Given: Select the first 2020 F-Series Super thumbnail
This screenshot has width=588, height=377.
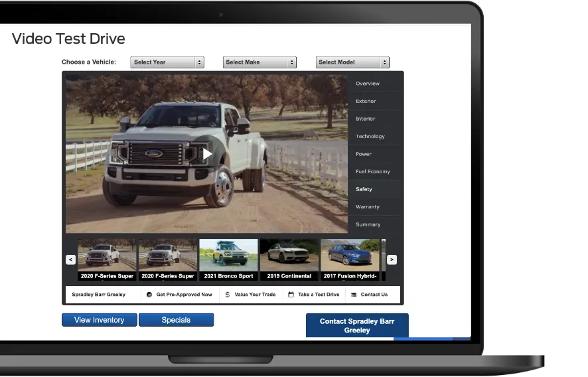Looking at the screenshot, I should [x=107, y=260].
